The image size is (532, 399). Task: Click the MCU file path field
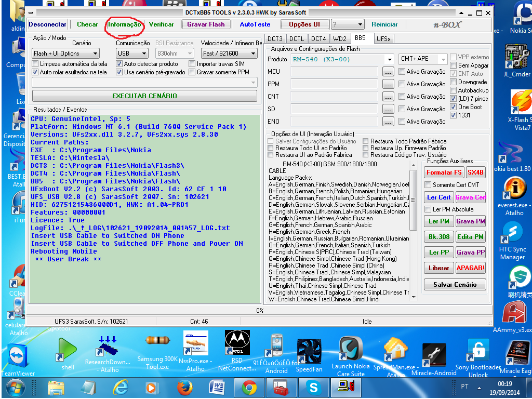click(x=334, y=72)
